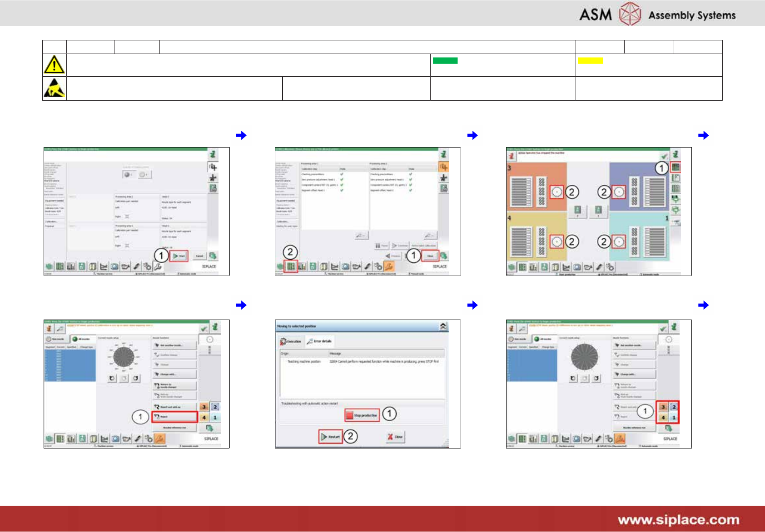Collapse the Moving to selected position dialog
Screen dimensions: 765x532
pyautogui.click(x=443, y=326)
